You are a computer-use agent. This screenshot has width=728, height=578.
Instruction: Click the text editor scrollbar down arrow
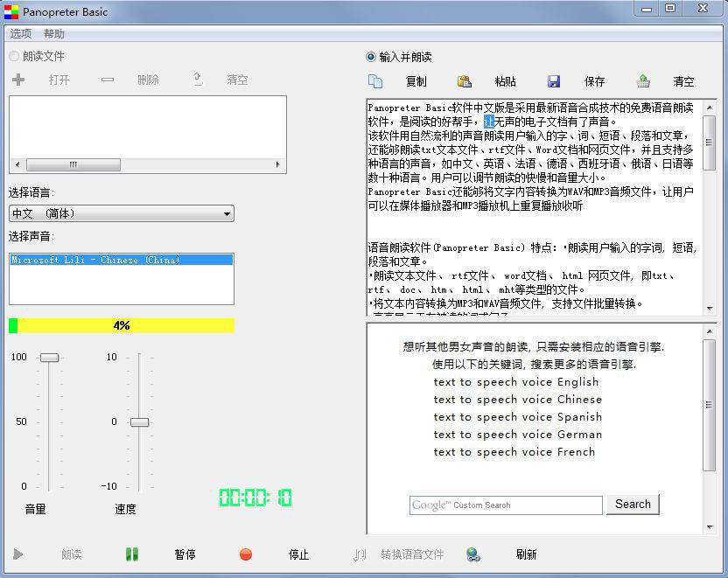click(710, 308)
